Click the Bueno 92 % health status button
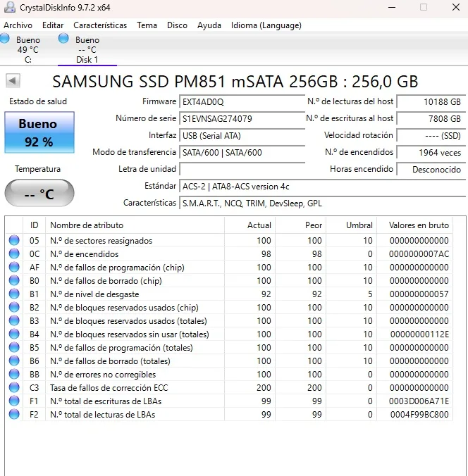 39,132
